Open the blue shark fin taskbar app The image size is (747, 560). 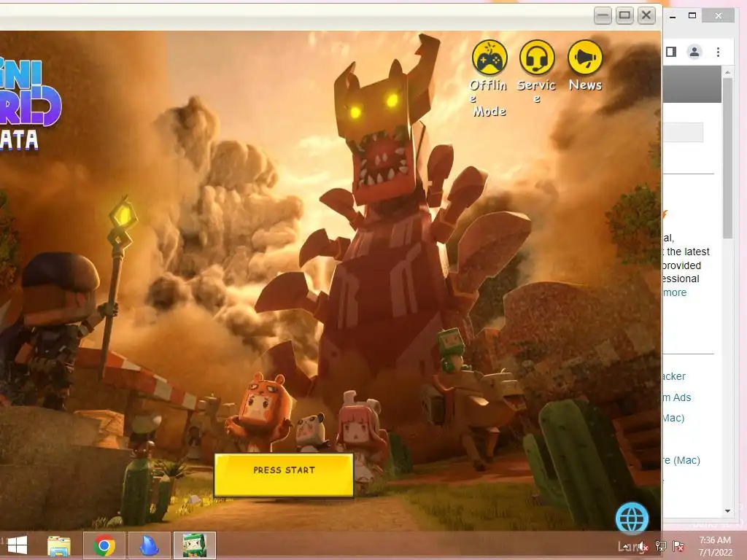pyautogui.click(x=149, y=545)
